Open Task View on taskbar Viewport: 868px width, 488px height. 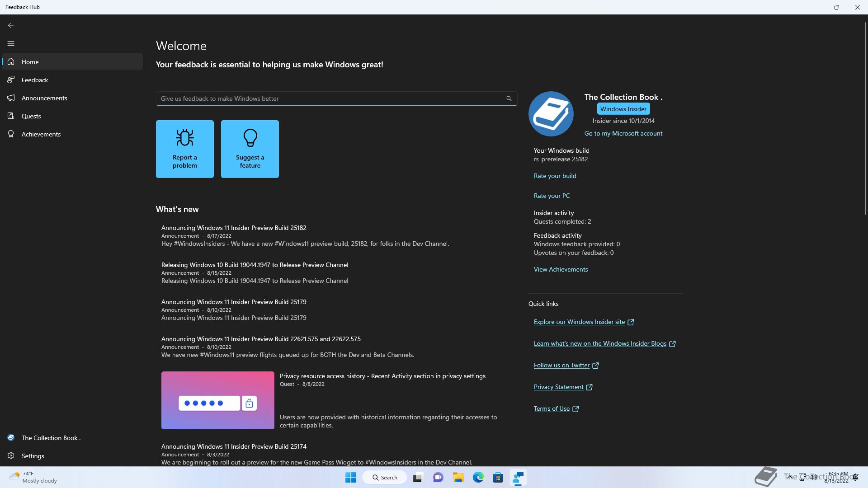(x=418, y=477)
